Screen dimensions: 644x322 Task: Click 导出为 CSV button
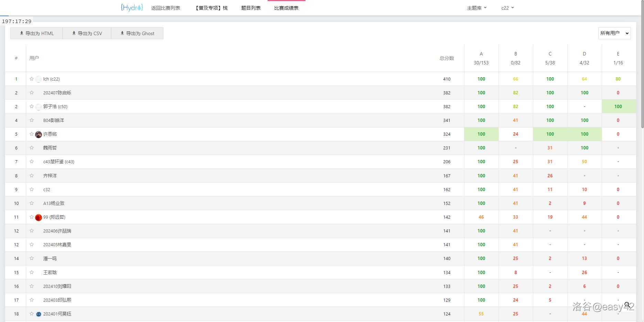tap(87, 33)
